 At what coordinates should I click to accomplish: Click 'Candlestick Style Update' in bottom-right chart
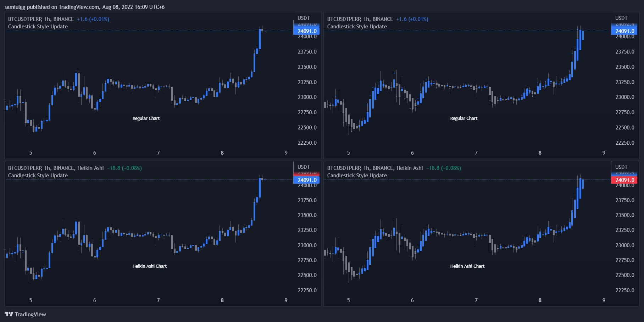tap(357, 176)
